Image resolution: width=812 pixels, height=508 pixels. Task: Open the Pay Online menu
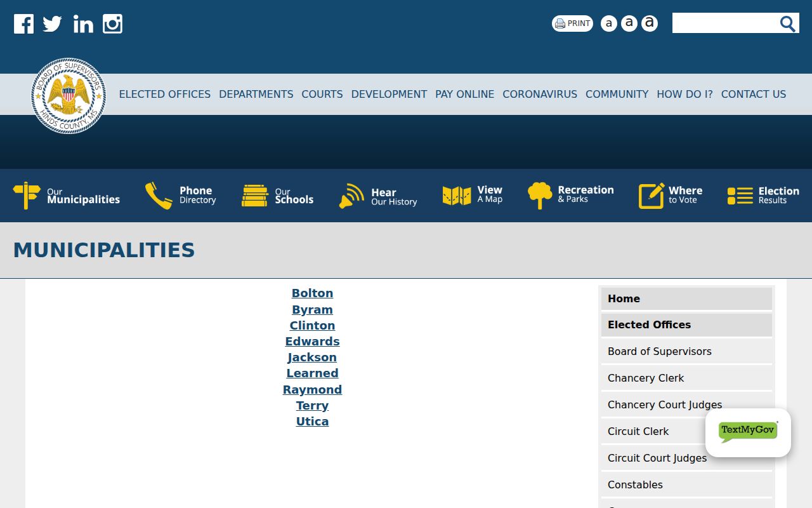click(465, 94)
